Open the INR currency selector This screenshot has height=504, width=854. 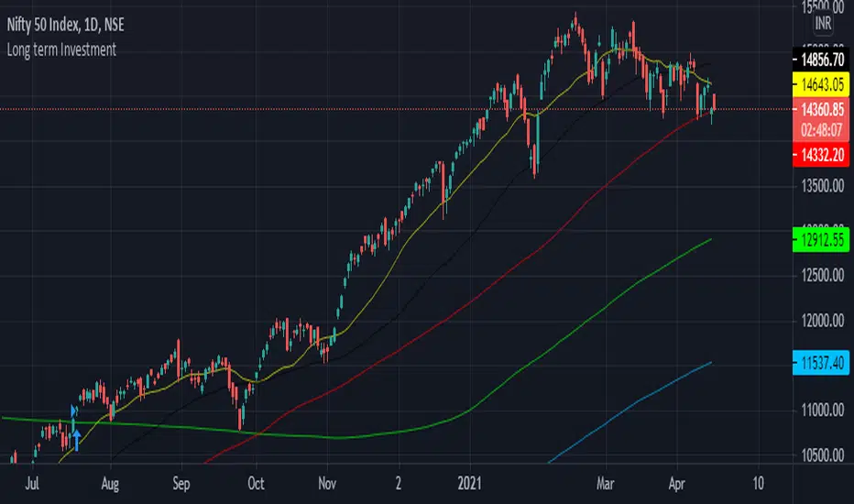coord(823,24)
